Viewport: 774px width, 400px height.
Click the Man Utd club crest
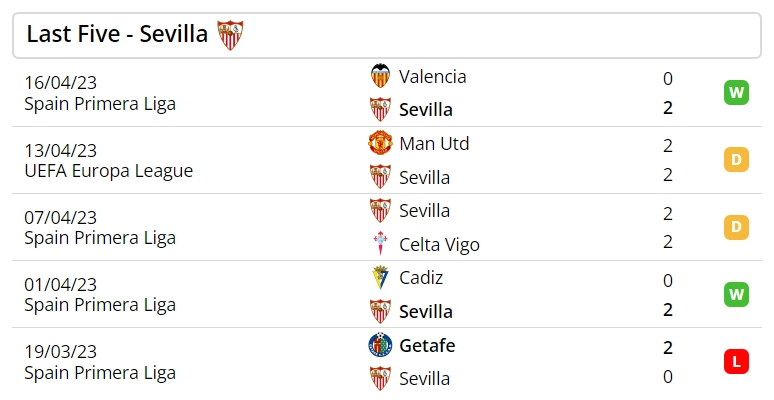coord(380,143)
